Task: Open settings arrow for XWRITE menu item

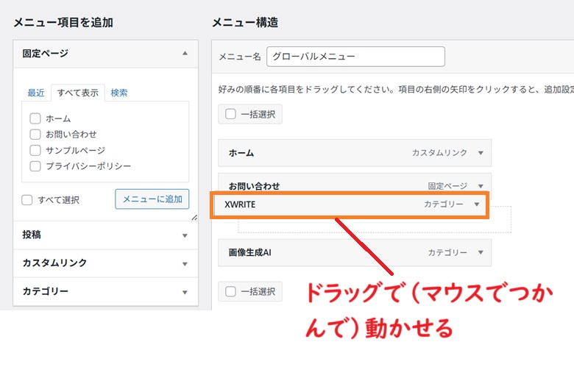Action: tap(476, 204)
